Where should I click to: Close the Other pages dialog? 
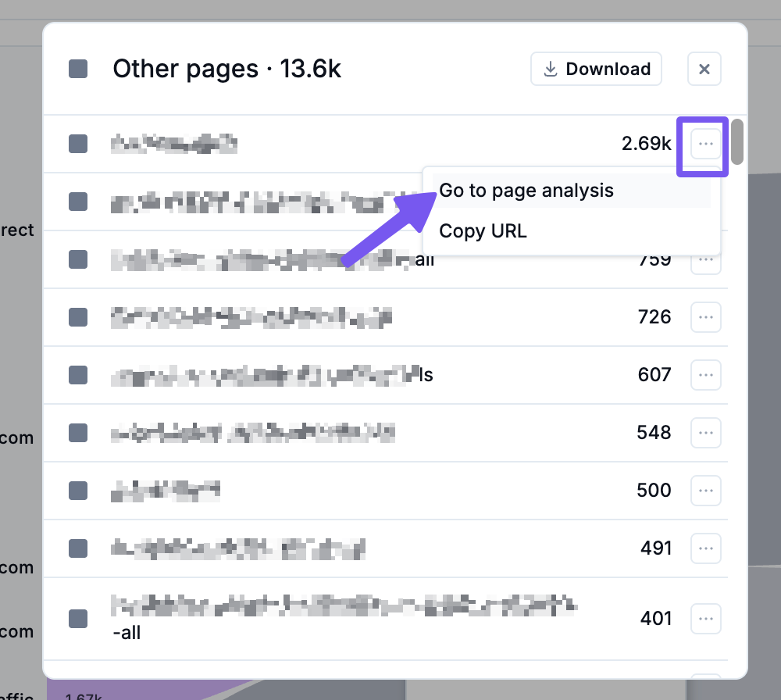point(704,69)
